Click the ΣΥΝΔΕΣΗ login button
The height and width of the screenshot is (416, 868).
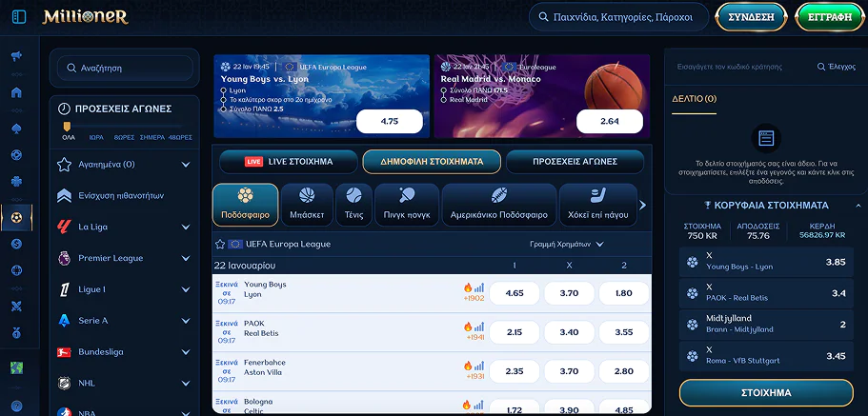(x=751, y=17)
